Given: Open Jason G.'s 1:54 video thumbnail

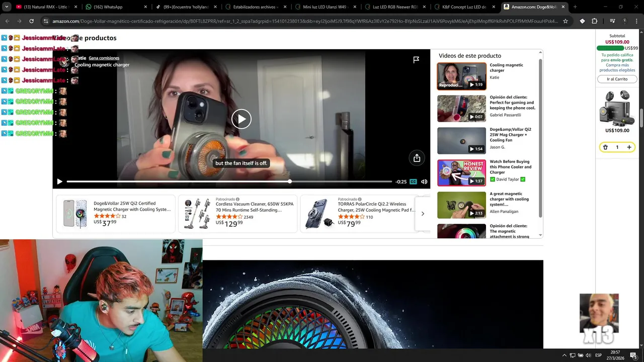Looking at the screenshot, I should [461, 140].
